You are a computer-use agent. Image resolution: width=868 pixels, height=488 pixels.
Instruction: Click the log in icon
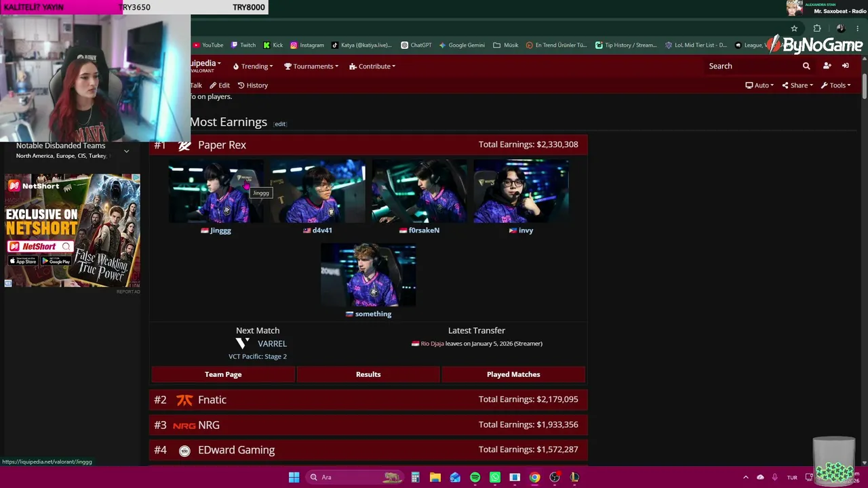coord(846,66)
